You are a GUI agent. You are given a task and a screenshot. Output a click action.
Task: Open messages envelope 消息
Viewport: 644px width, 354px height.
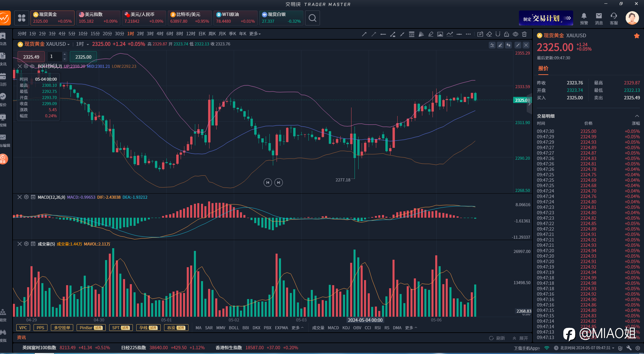coord(599,19)
